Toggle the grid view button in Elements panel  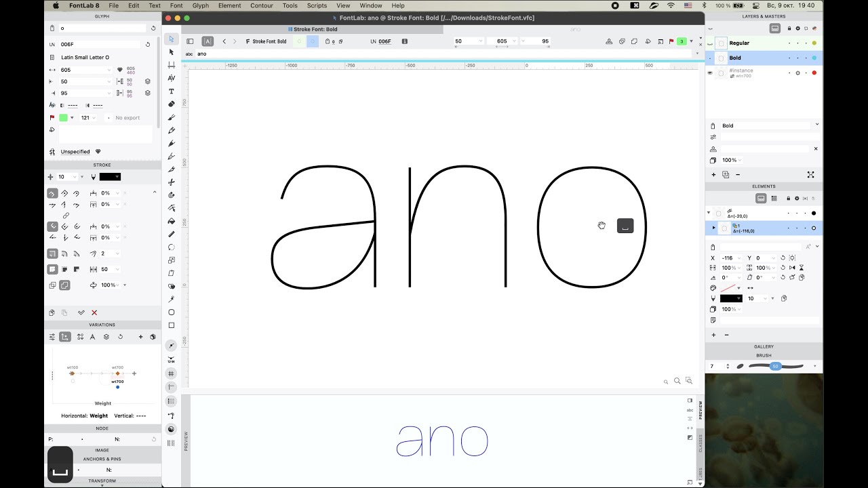coord(774,199)
